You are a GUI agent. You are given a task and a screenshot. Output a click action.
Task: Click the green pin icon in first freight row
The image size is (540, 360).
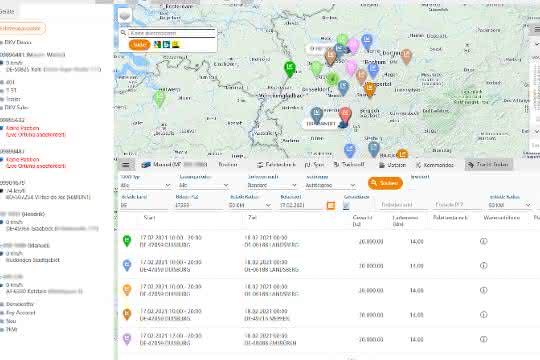pos(127,241)
